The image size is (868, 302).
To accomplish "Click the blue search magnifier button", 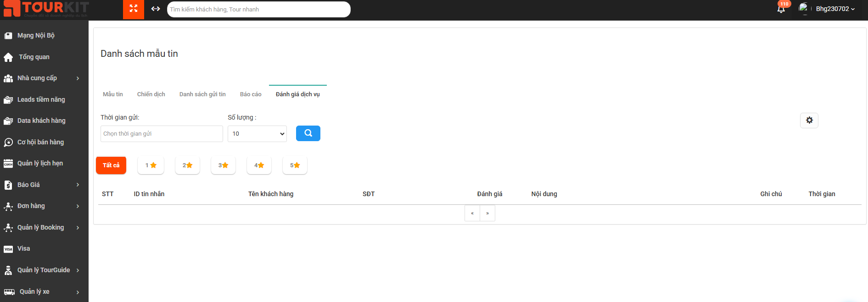I will click(x=308, y=133).
